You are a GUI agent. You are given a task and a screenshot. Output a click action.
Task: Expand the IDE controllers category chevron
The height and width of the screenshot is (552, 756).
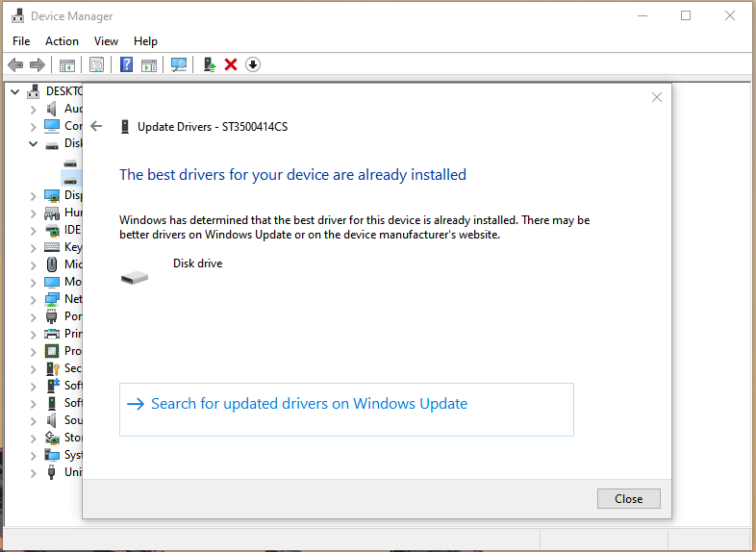click(33, 231)
